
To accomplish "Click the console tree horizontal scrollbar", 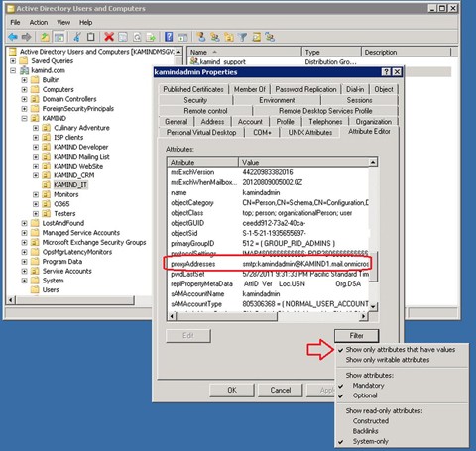I will click(x=75, y=300).
